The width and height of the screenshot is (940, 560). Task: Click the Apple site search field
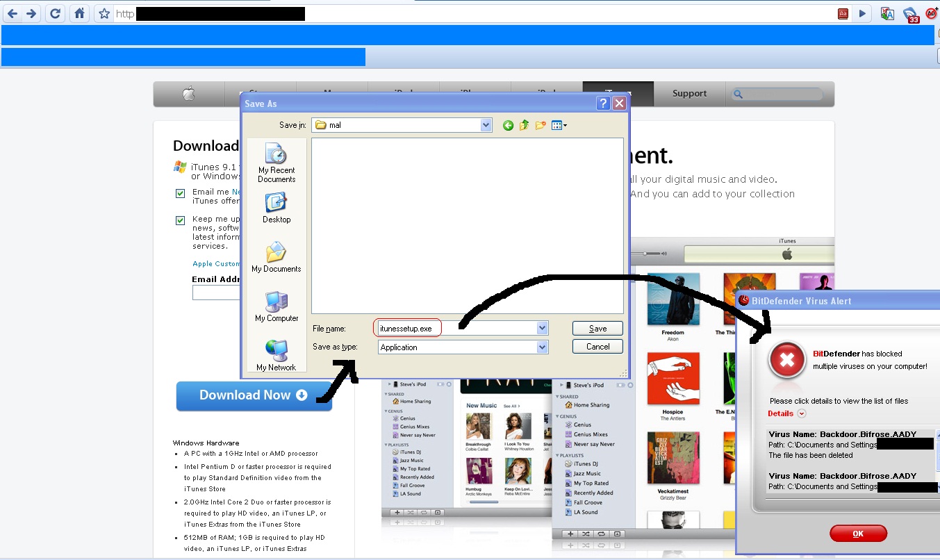click(x=777, y=94)
